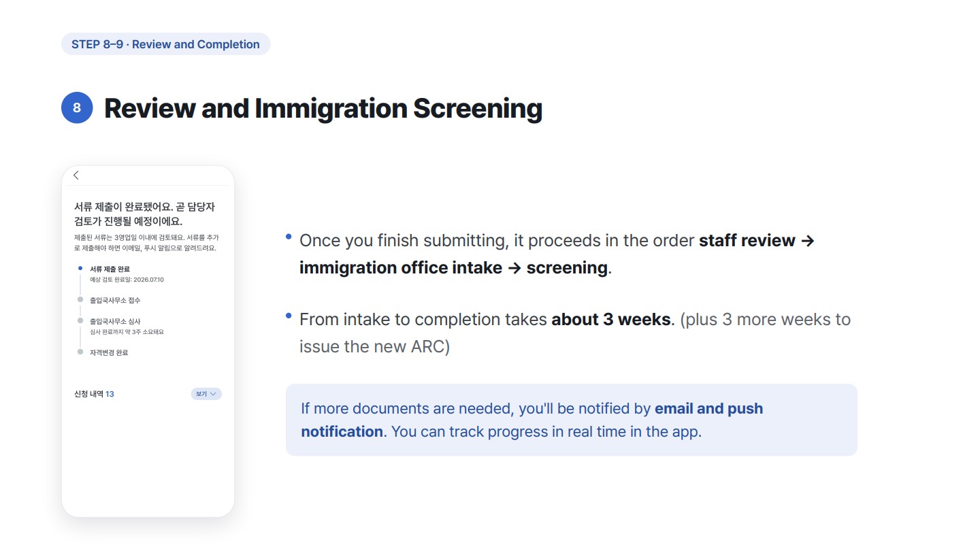Click the gray dot beside 출입국사무소 접수
The height and width of the screenshot is (551, 980).
coord(80,299)
